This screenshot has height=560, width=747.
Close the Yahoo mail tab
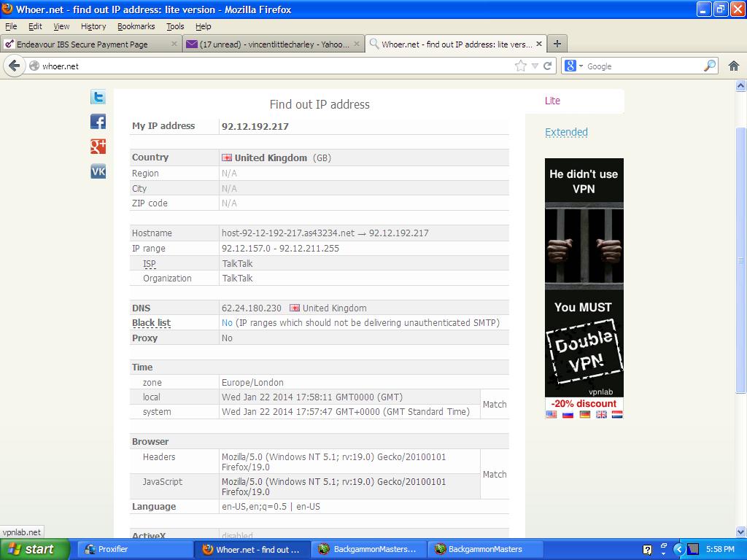pyautogui.click(x=357, y=44)
